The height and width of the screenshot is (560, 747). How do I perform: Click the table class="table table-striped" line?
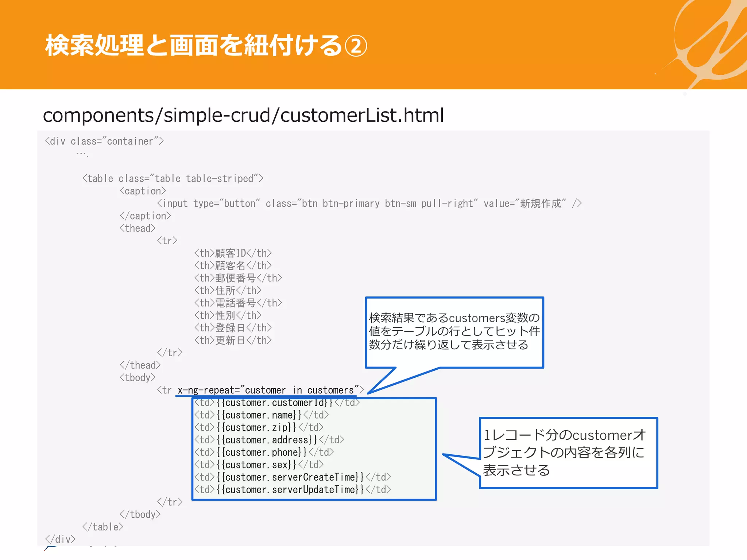pyautogui.click(x=173, y=179)
